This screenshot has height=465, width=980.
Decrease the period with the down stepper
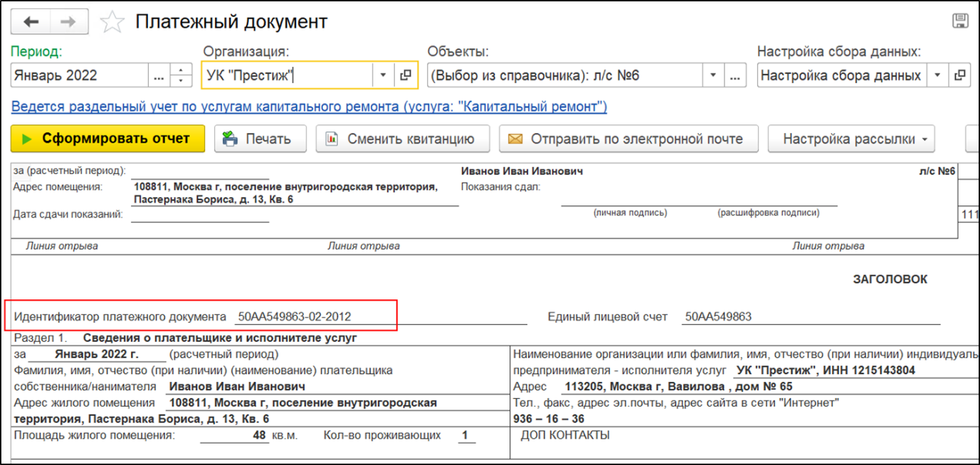click(x=182, y=80)
